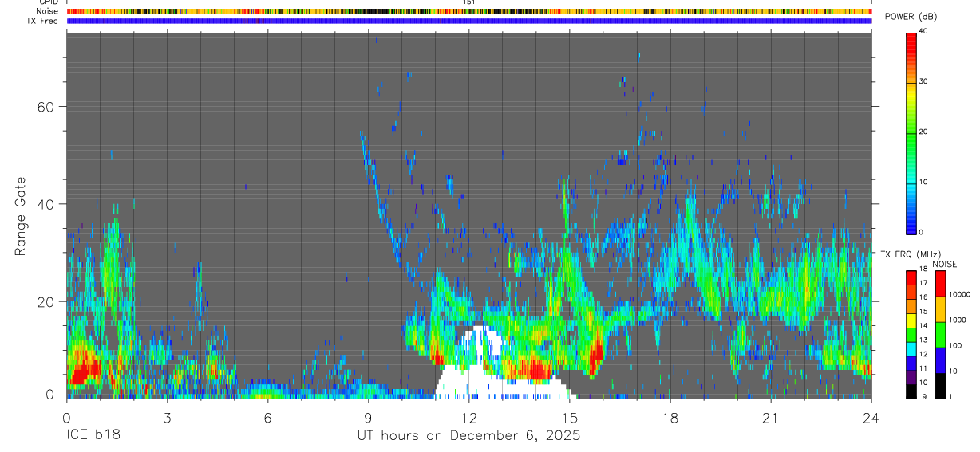Screen dimensions: 980x452
Task: Click the 'Noise' row label at top
Action: (x=48, y=11)
